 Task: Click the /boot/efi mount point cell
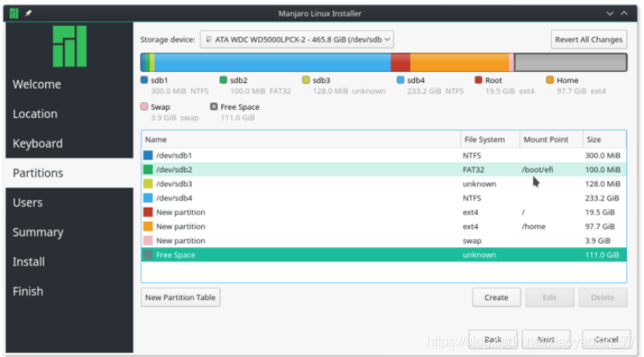[538, 169]
